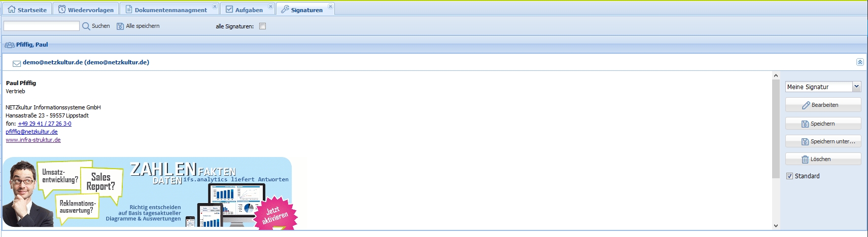
Task: Click the Suchen magnifier button
Action: 96,26
